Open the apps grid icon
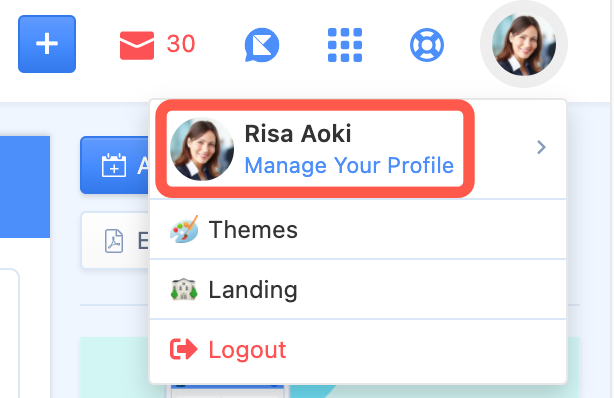 pyautogui.click(x=345, y=45)
